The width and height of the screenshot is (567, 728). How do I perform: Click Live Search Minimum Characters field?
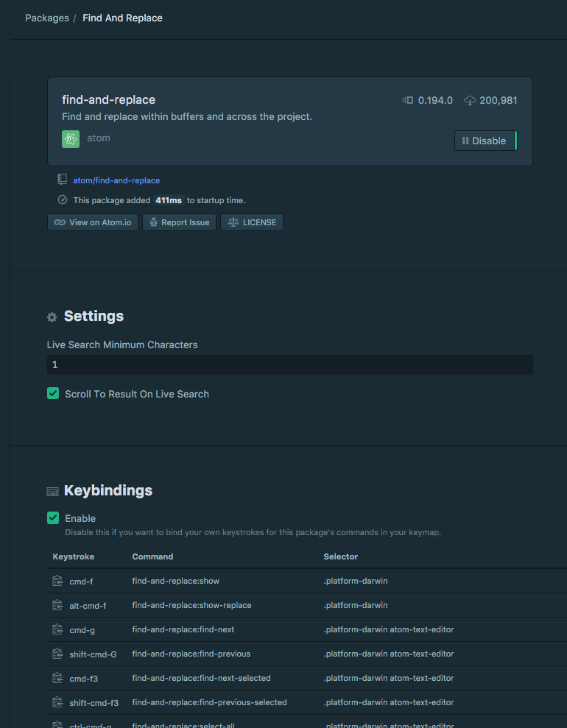pyautogui.click(x=289, y=365)
